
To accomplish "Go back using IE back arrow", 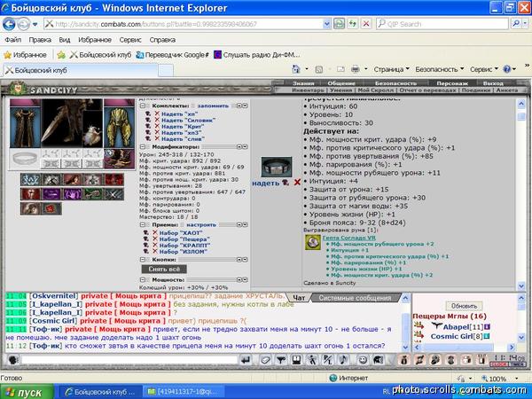I will click(x=9, y=24).
